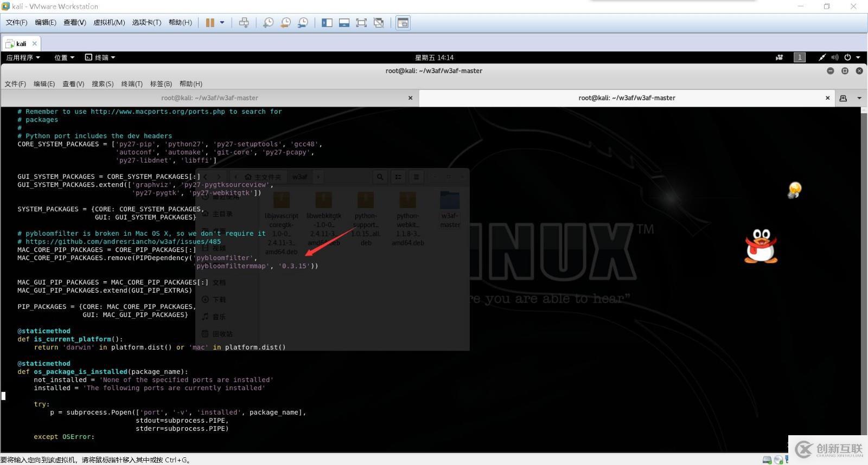Open the power options dropdown beside pause
The height and width of the screenshot is (465, 868).
222,23
